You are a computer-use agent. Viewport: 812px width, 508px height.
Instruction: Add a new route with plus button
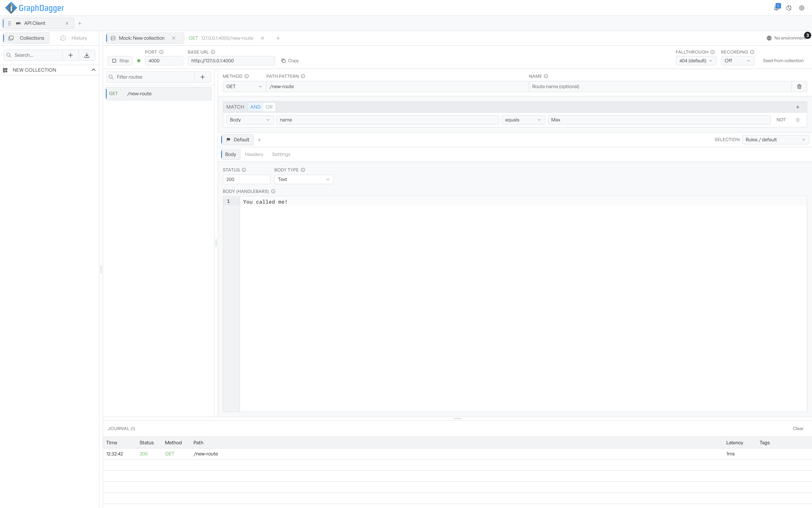tap(203, 77)
